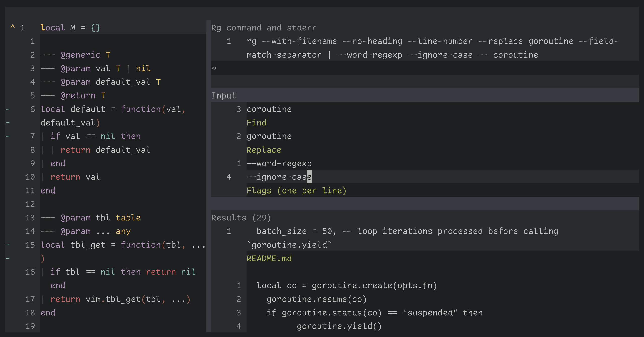
Task: Click fold marker beside line 7
Action: coord(8,136)
